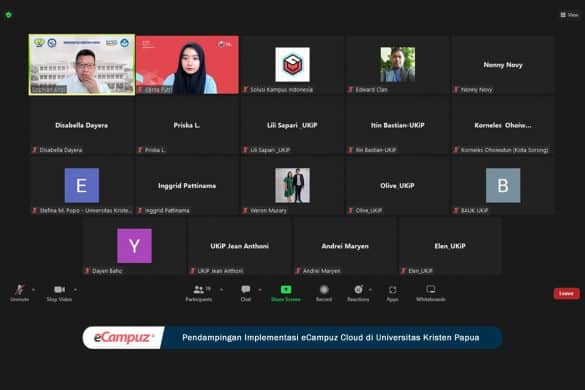585x390 pixels.
Task: Click the large 'Korneles Ohoiw...' name text
Action: [x=503, y=125]
